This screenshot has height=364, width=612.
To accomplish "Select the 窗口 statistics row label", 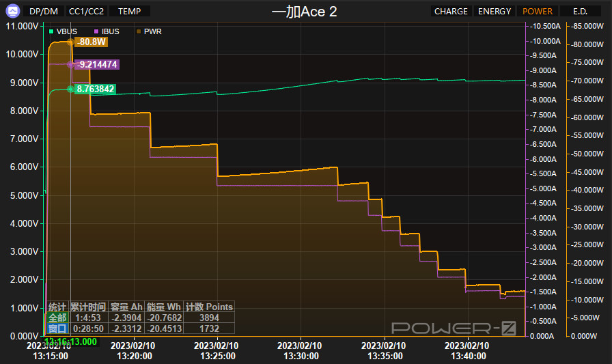I will [x=57, y=328].
